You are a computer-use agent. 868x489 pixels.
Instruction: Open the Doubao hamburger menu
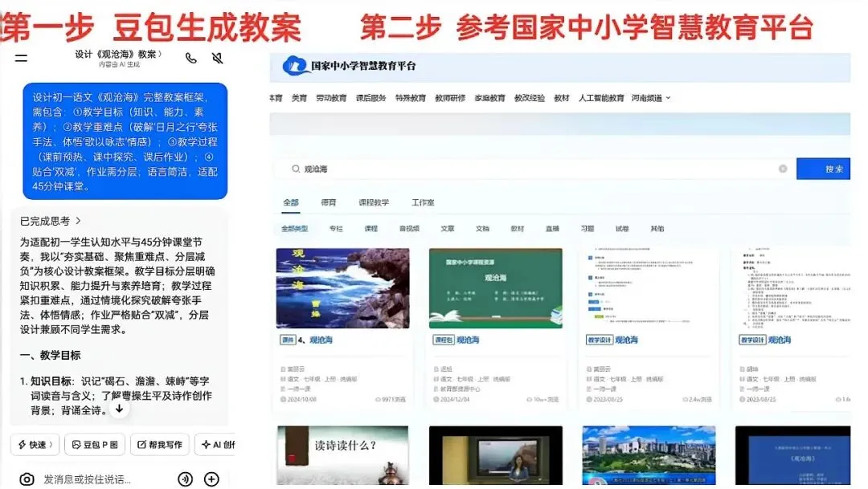tap(21, 58)
